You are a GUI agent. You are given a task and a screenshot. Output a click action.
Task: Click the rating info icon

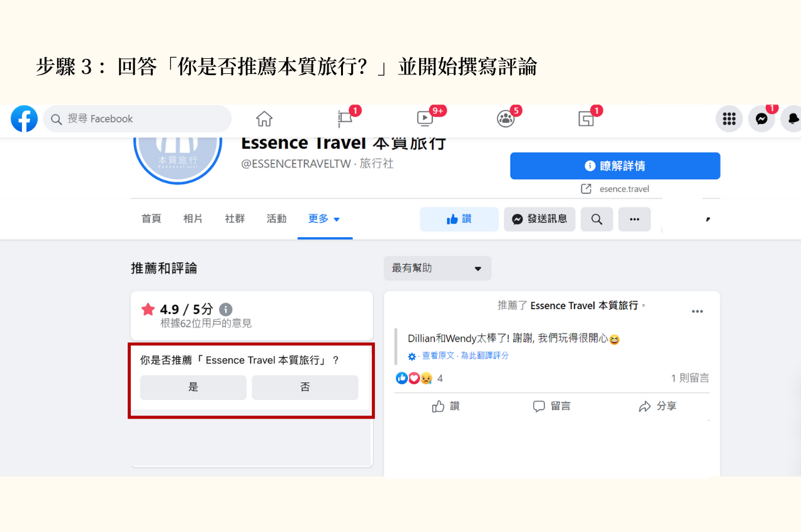click(x=226, y=309)
